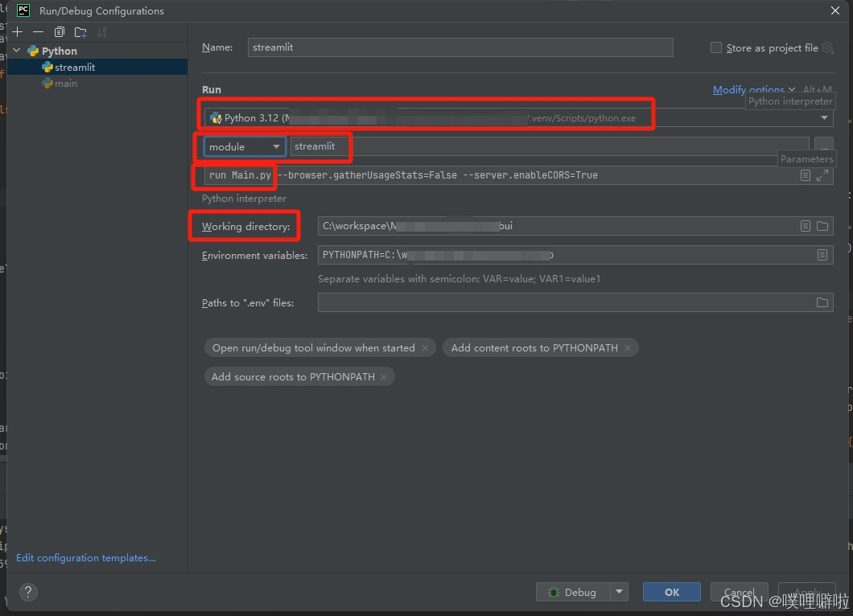Image resolution: width=853 pixels, height=616 pixels.
Task: Enable the Store as project file checkbox
Action: coord(716,47)
